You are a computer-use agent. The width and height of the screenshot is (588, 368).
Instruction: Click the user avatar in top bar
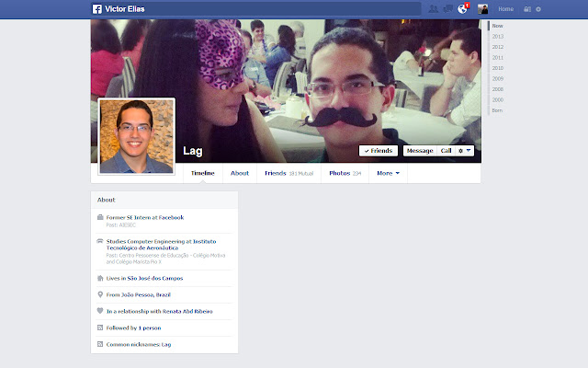point(482,9)
